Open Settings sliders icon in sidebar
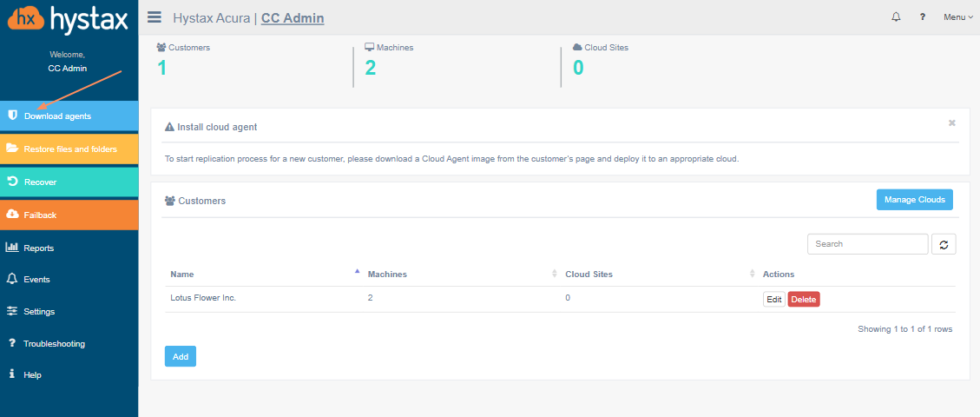The width and height of the screenshot is (980, 417). [x=11, y=311]
